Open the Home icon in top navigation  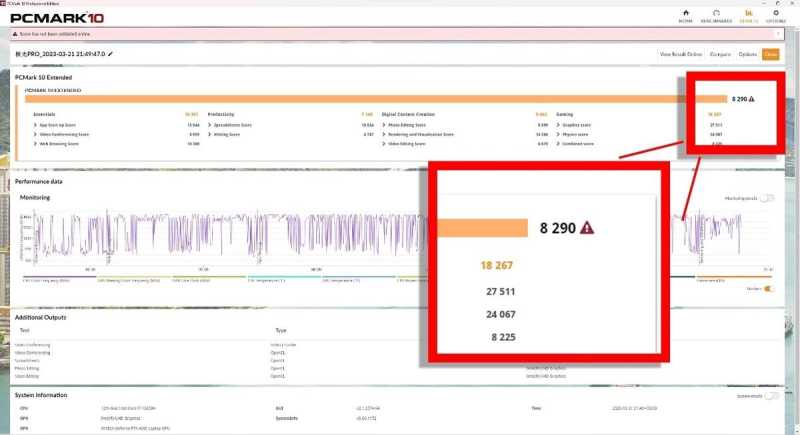[x=686, y=15]
